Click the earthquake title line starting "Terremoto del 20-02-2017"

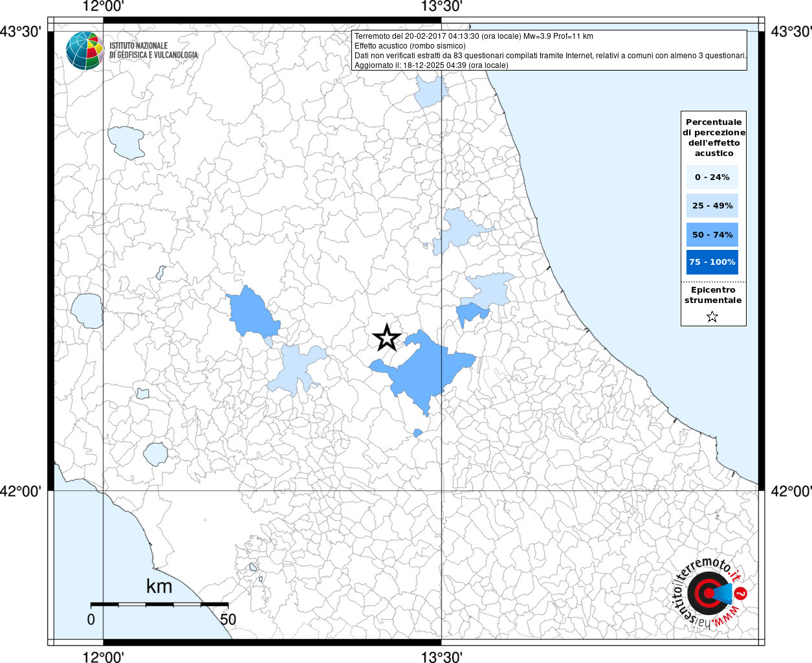[474, 36]
